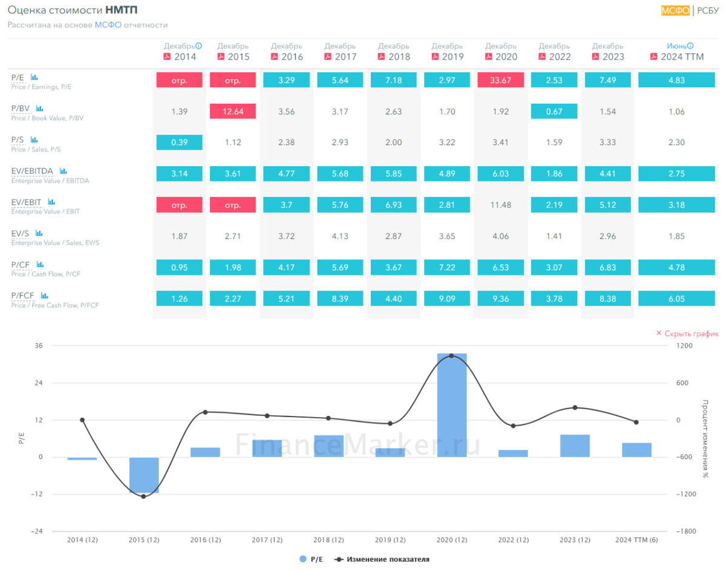Open the 2017 PDF report icon
Viewport: 728px width, 573px height.
point(328,56)
